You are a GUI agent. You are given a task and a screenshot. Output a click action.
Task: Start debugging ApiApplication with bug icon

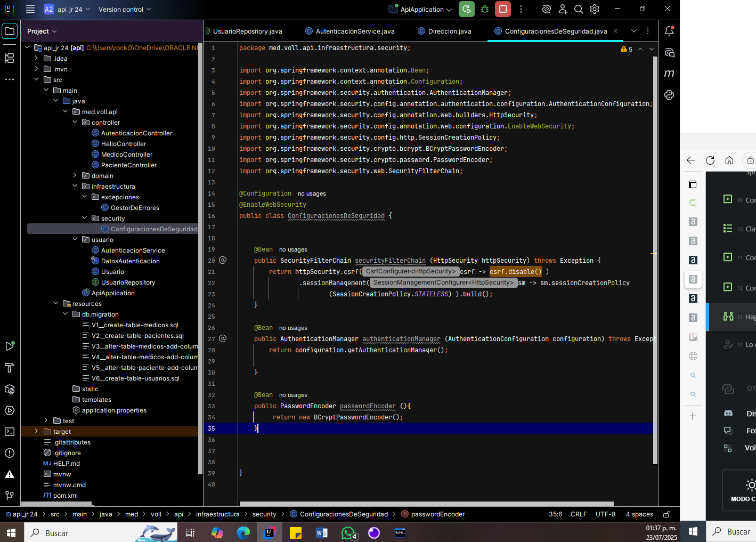[x=485, y=9]
